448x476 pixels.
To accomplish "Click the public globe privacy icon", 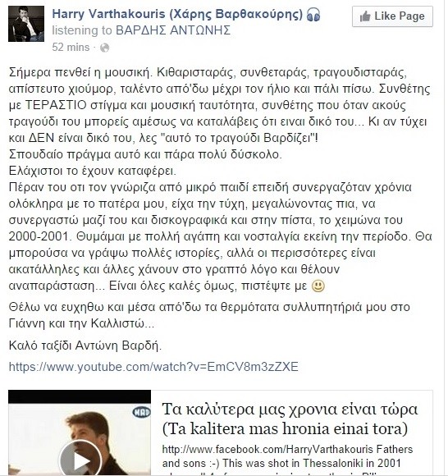I will (x=105, y=48).
